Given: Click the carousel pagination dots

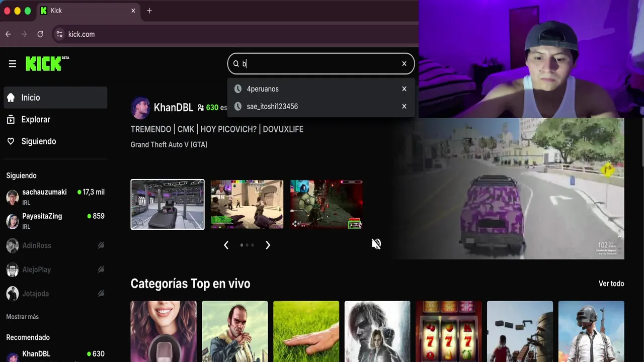Looking at the screenshot, I should pos(247,245).
